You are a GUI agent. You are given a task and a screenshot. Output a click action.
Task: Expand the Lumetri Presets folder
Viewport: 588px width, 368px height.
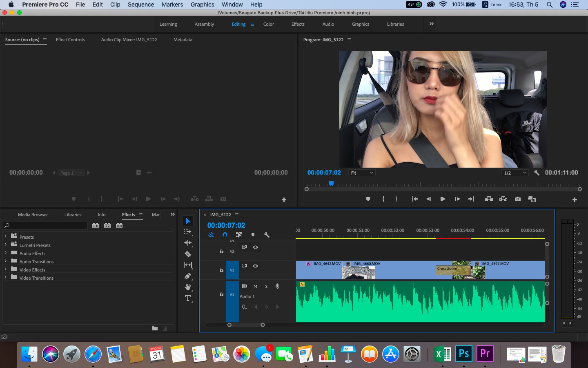[5, 245]
